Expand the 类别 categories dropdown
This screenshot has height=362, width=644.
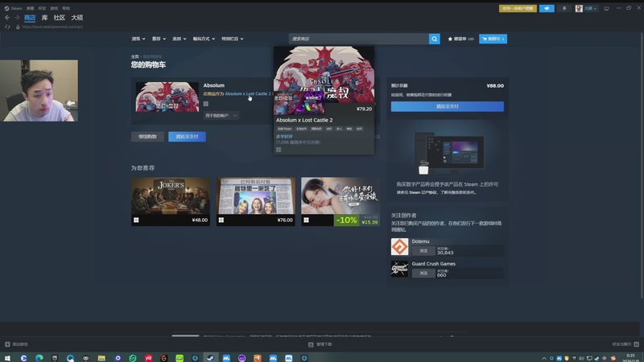tap(179, 39)
